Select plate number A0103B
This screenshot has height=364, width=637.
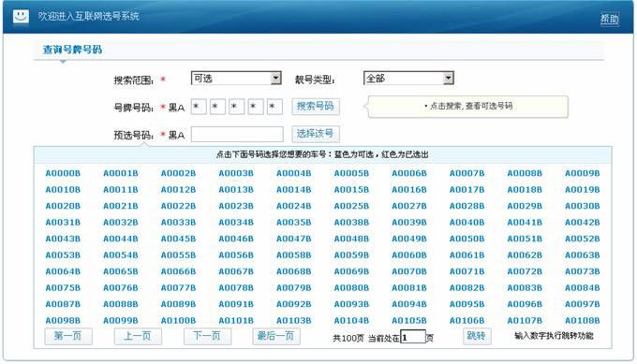294,321
